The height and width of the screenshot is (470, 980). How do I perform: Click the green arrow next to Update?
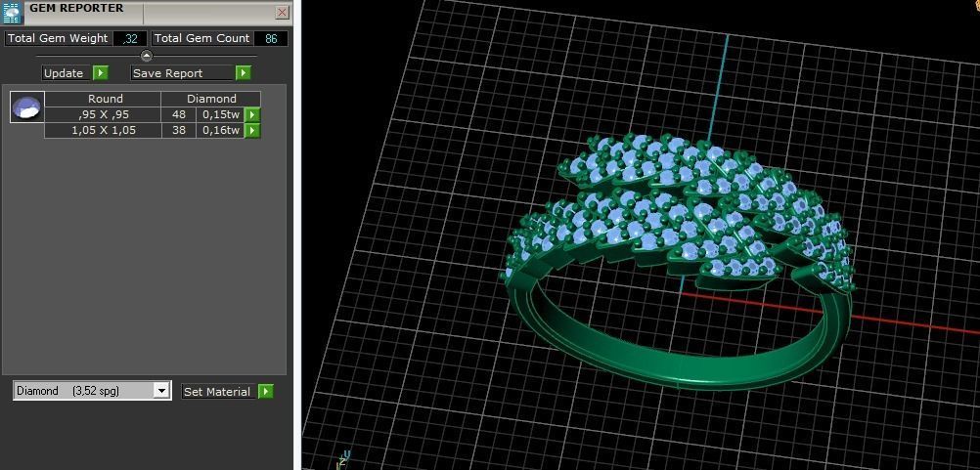click(x=101, y=73)
